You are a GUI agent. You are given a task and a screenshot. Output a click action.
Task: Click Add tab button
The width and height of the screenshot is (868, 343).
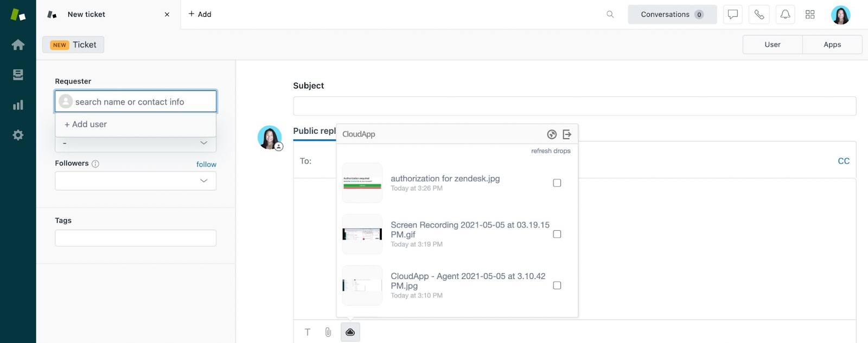pos(200,15)
